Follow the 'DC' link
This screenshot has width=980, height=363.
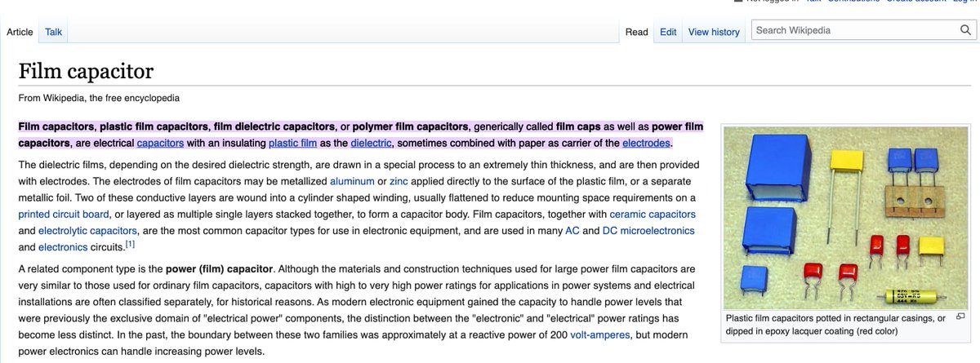[611, 231]
